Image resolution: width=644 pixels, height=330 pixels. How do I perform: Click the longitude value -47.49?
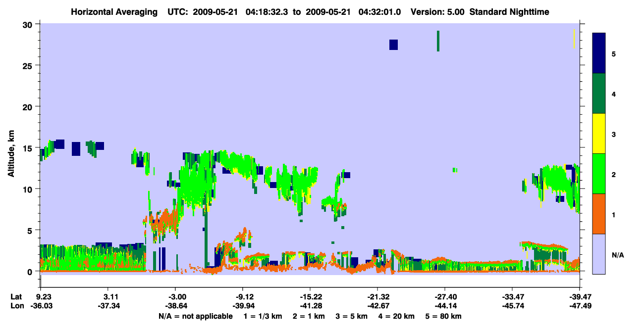580,306
